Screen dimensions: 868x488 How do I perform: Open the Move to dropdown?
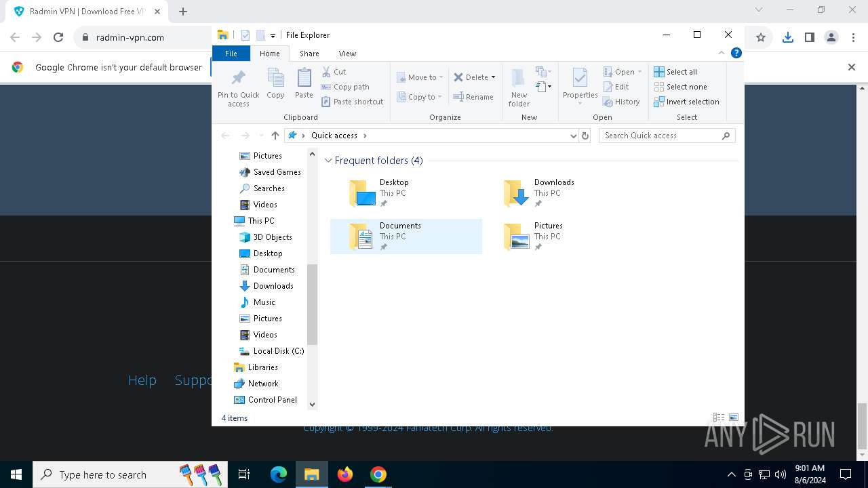tap(420, 77)
